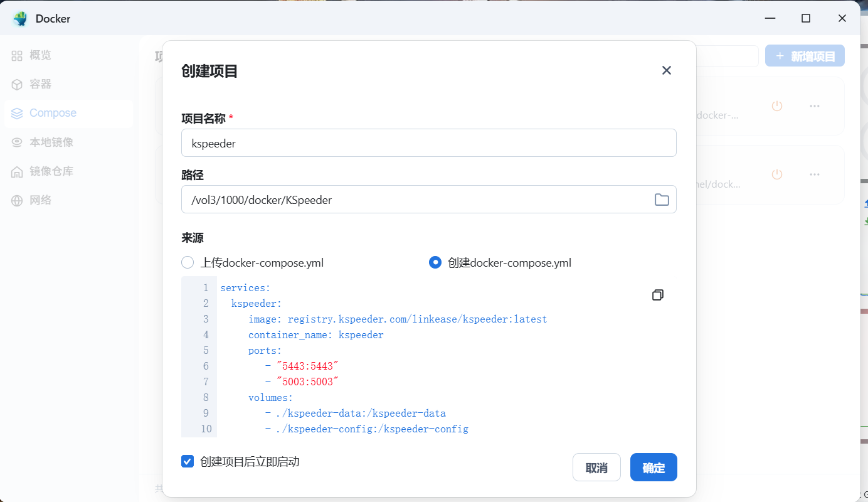The width and height of the screenshot is (868, 502).
Task: Click code line 'ports:'
Action: click(x=265, y=351)
